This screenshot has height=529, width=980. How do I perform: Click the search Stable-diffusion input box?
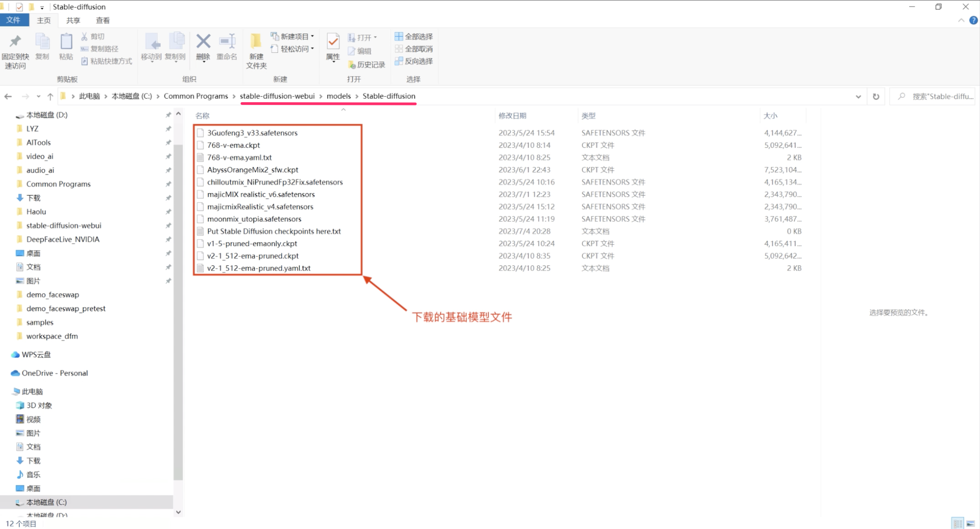coord(933,96)
